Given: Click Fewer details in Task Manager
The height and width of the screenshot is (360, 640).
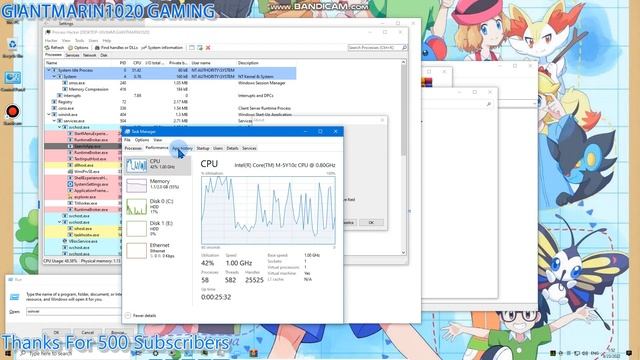Looking at the screenshot, I should [140, 316].
